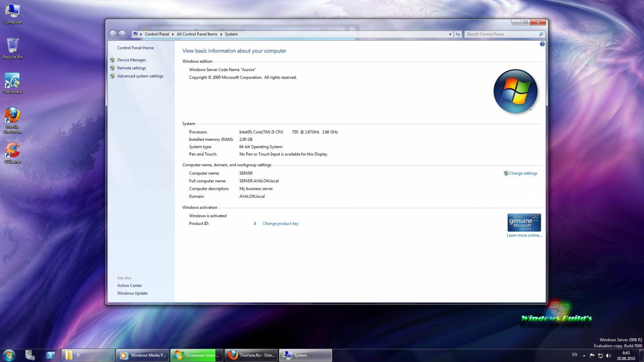The height and width of the screenshot is (362, 644).
Task: Open the Action Center flag tray icon
Action: click(x=592, y=356)
